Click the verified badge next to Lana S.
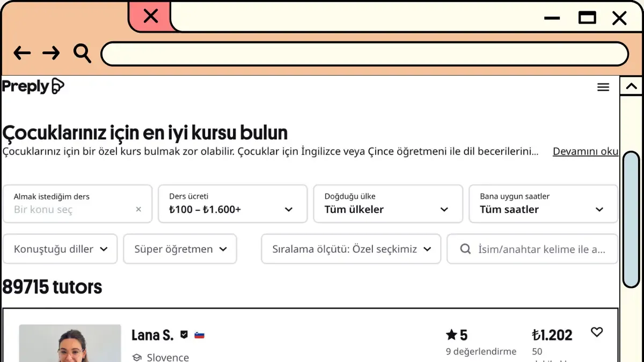This screenshot has height=362, width=644. [184, 335]
